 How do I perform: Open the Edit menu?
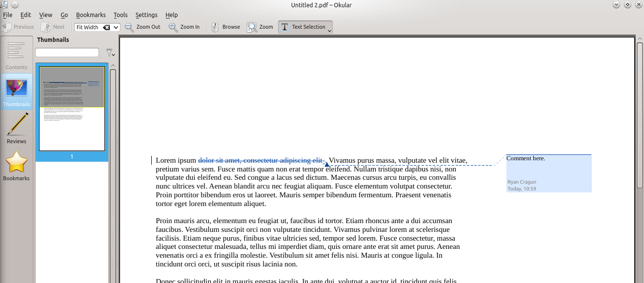pyautogui.click(x=25, y=15)
